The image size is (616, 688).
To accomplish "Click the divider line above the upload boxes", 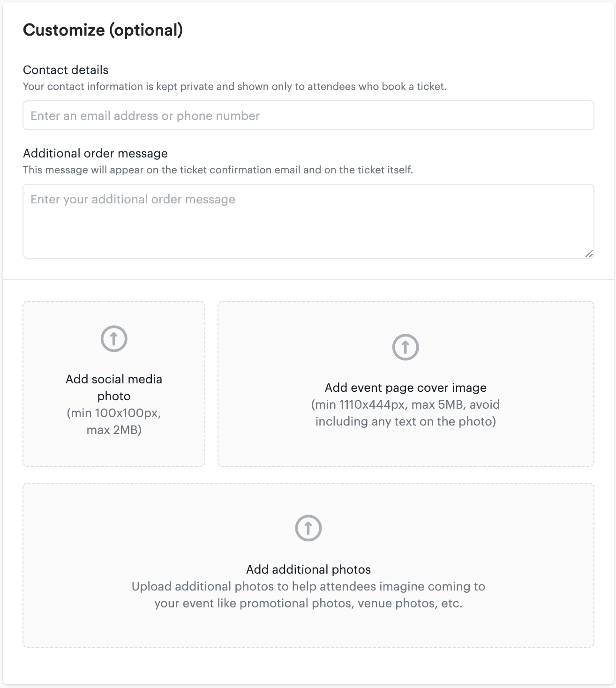I will coord(308,280).
